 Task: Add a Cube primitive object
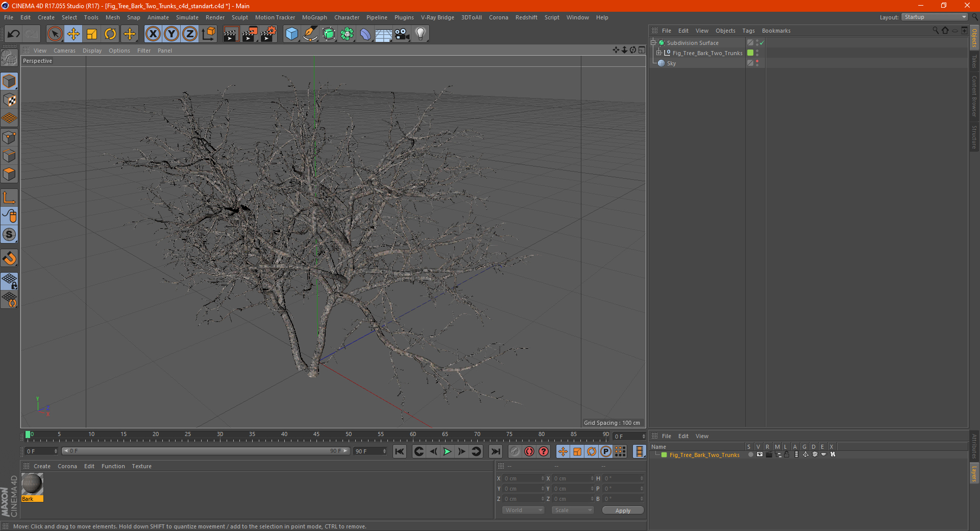coord(291,34)
